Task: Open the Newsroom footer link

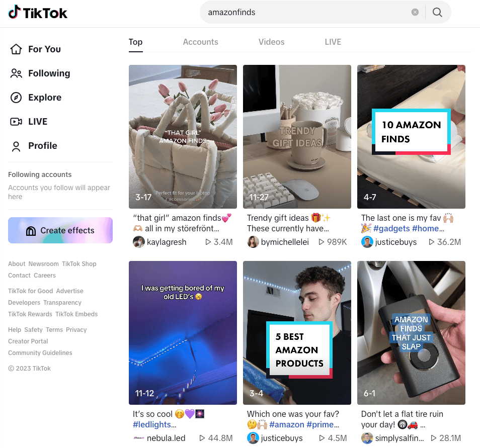Action: click(43, 264)
